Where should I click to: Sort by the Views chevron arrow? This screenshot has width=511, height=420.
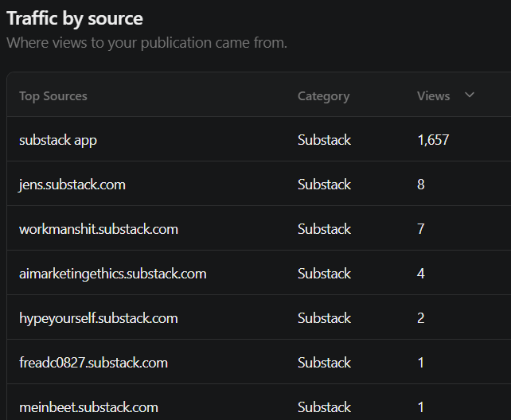click(x=470, y=95)
